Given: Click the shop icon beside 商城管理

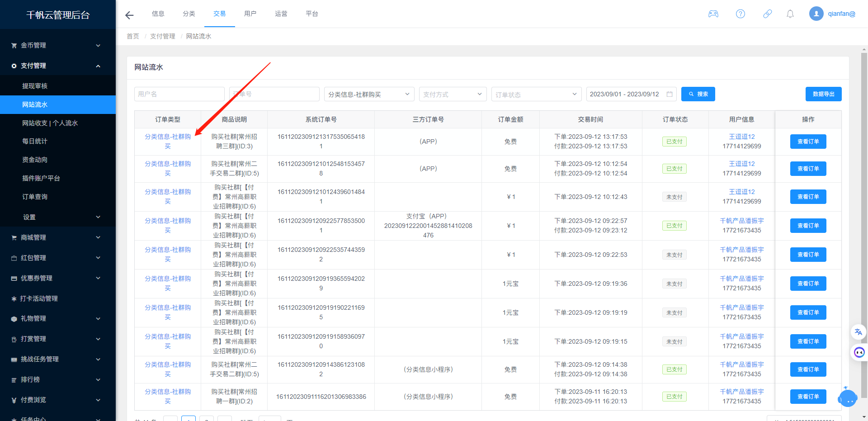Looking at the screenshot, I should 14,237.
